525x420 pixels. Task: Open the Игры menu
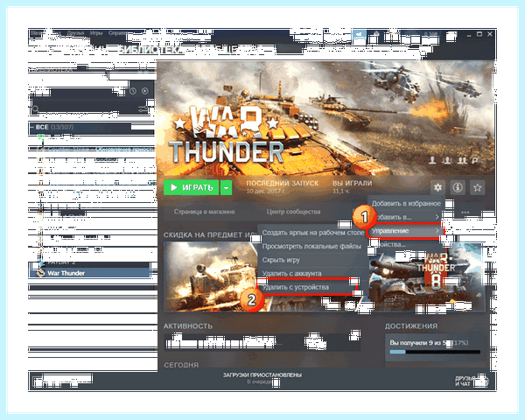pyautogui.click(x=95, y=33)
